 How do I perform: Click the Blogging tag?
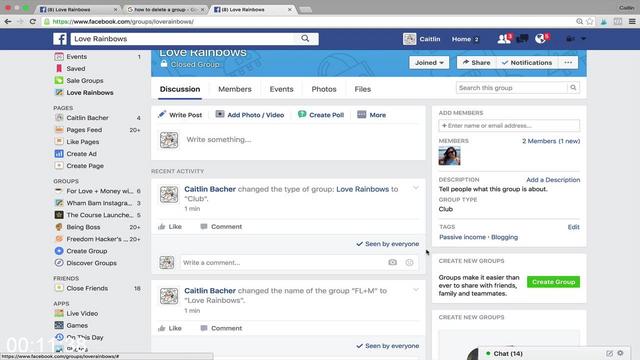[x=504, y=237]
